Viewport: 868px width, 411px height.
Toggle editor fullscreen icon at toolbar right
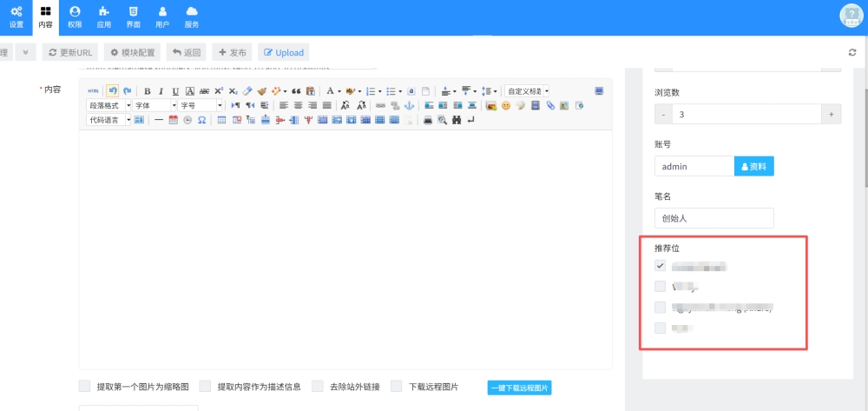pyautogui.click(x=598, y=90)
